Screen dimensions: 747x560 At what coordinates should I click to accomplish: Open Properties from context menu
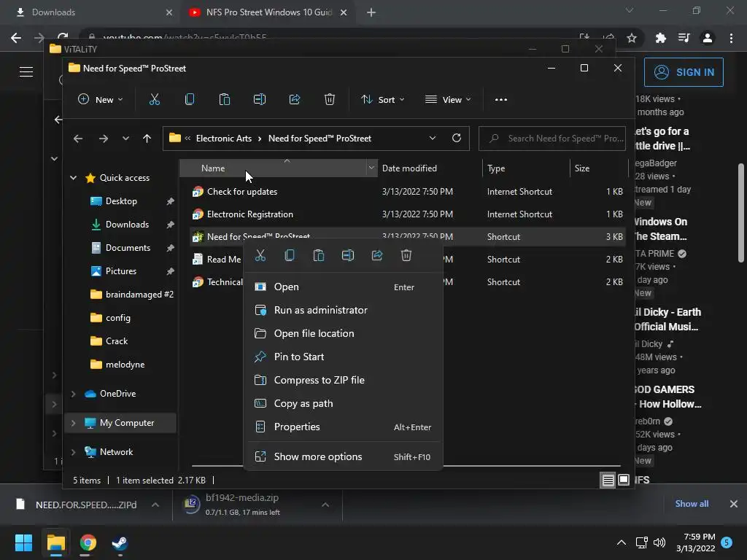[343, 427]
